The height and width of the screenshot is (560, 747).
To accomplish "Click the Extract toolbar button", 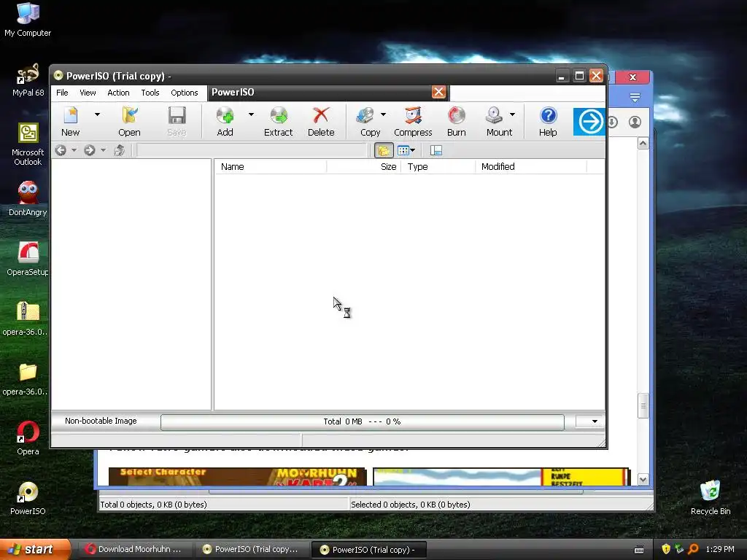I will [278, 122].
